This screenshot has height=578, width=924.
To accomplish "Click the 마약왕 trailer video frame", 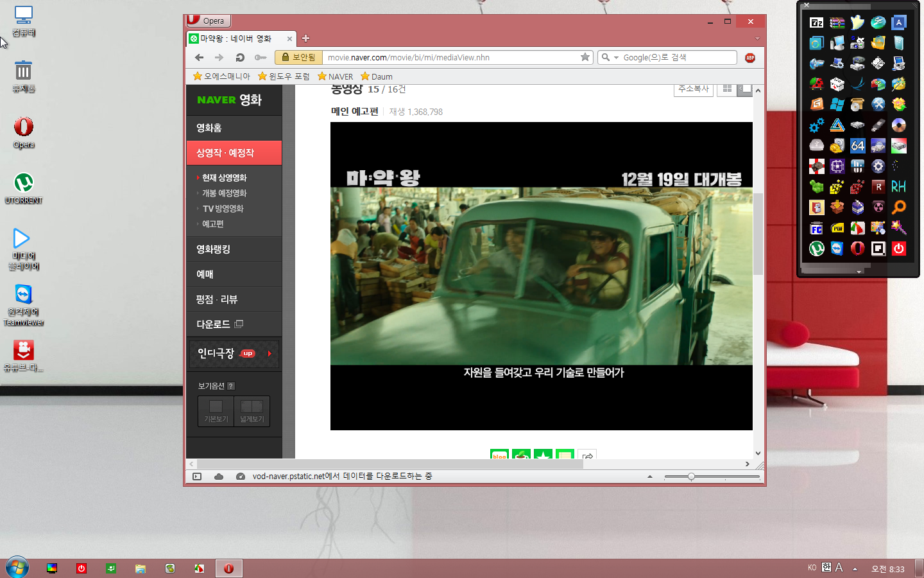I will pos(542,276).
